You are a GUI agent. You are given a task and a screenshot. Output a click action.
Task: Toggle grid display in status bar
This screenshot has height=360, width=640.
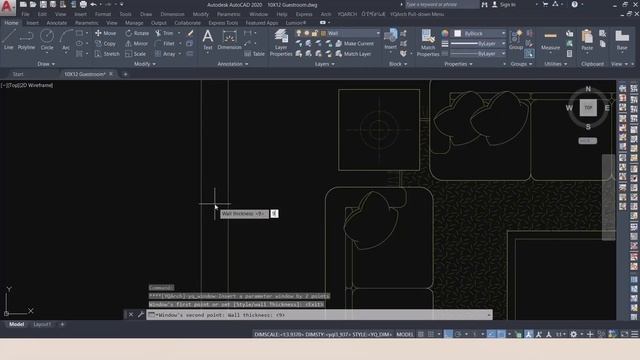coord(421,334)
